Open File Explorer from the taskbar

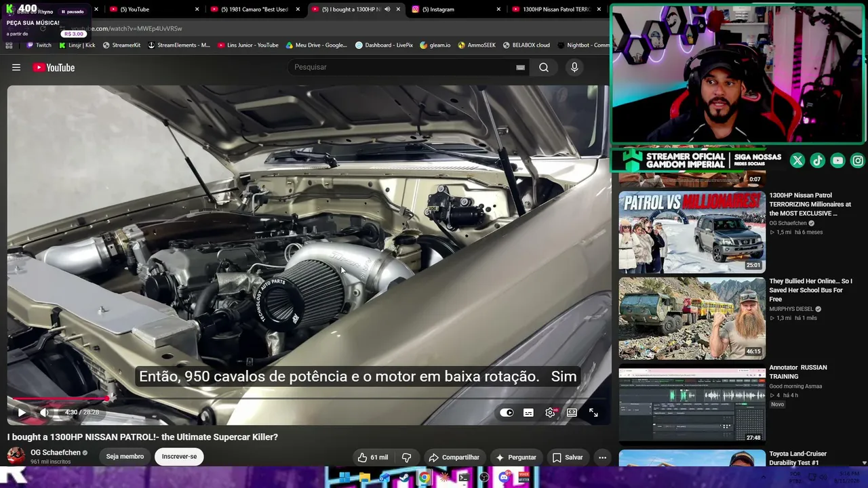click(x=364, y=478)
